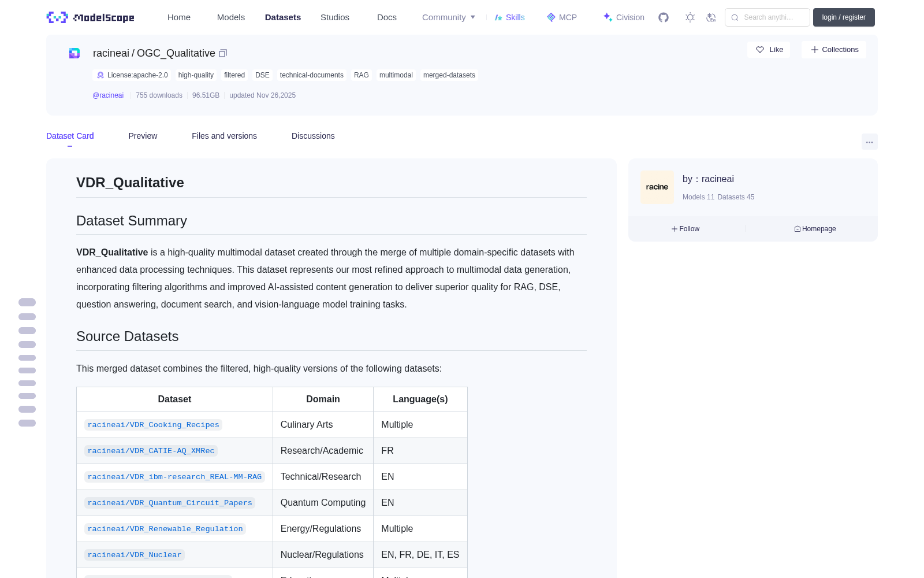Click the 'racineai / OGC_Qualitative' title
Image resolution: width=924 pixels, height=578 pixels.
click(x=154, y=53)
